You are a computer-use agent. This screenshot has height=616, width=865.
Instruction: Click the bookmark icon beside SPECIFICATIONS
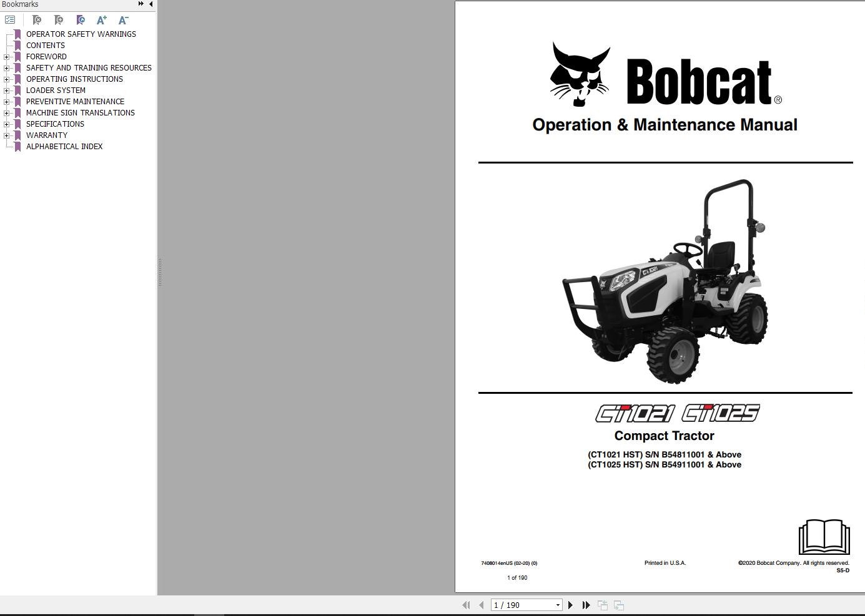(17, 124)
